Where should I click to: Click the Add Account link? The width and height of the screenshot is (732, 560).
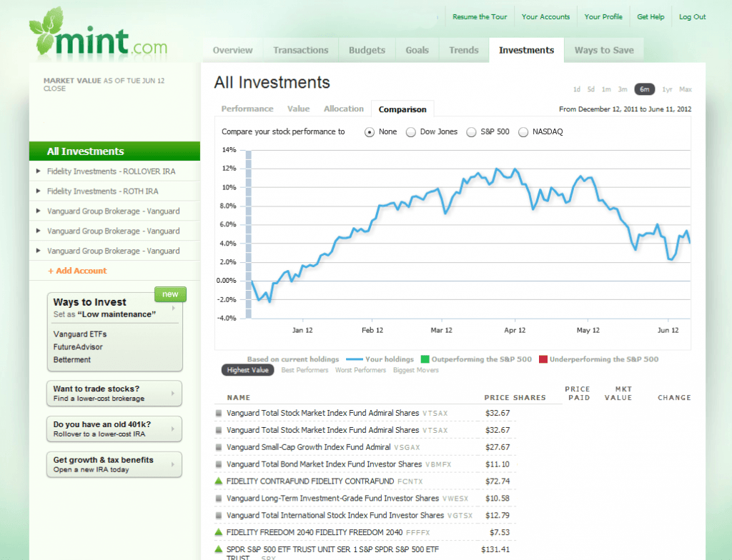pos(77,271)
